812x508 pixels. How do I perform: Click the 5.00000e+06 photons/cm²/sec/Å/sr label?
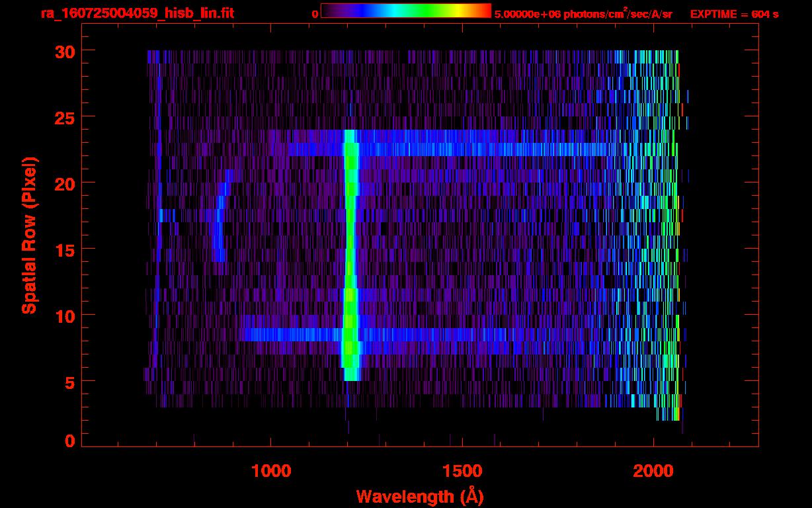tap(584, 13)
